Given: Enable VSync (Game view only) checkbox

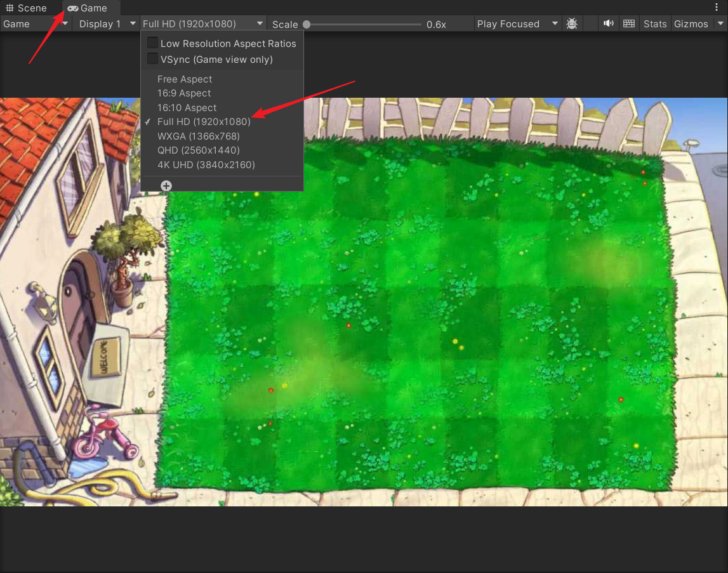Looking at the screenshot, I should (x=152, y=58).
